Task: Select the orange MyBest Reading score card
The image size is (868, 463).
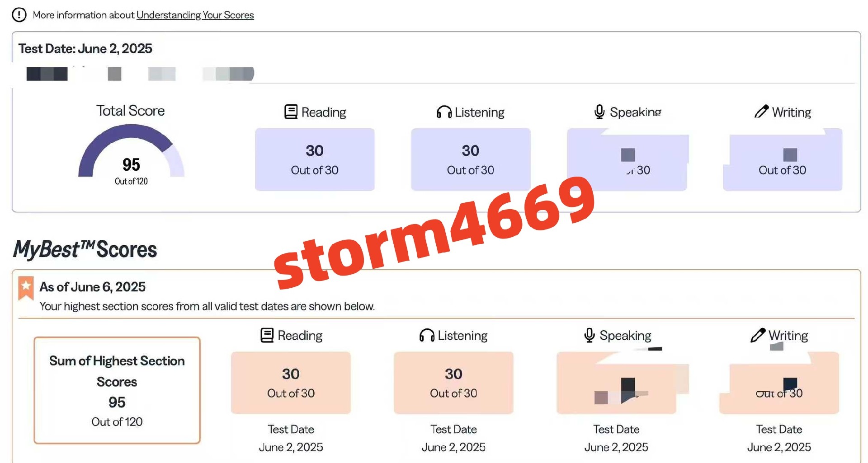Action: point(291,383)
